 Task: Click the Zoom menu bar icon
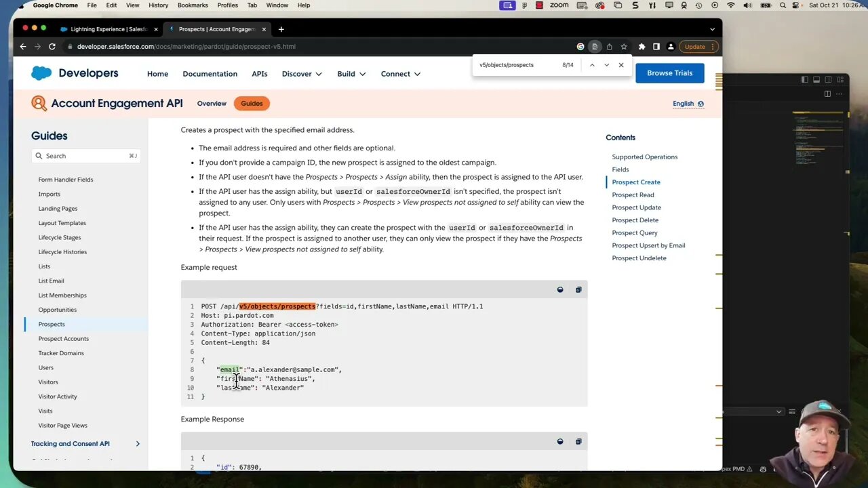[x=559, y=5]
